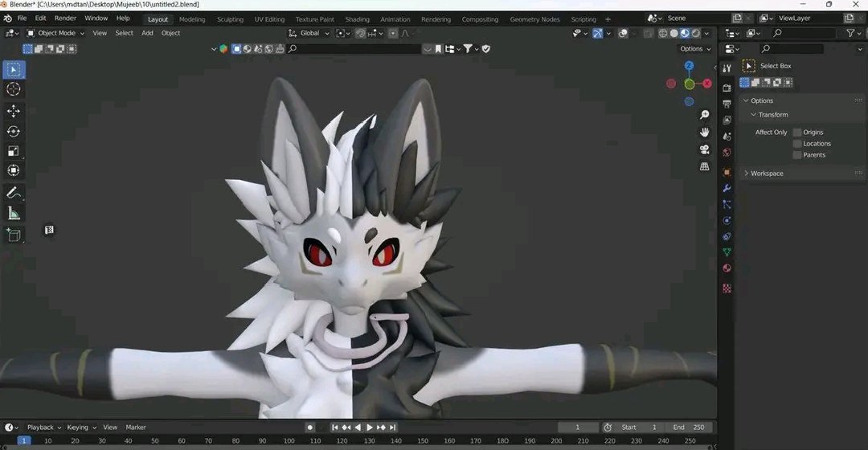
Task: Open shading options dropdown arrow
Action: coord(706,33)
